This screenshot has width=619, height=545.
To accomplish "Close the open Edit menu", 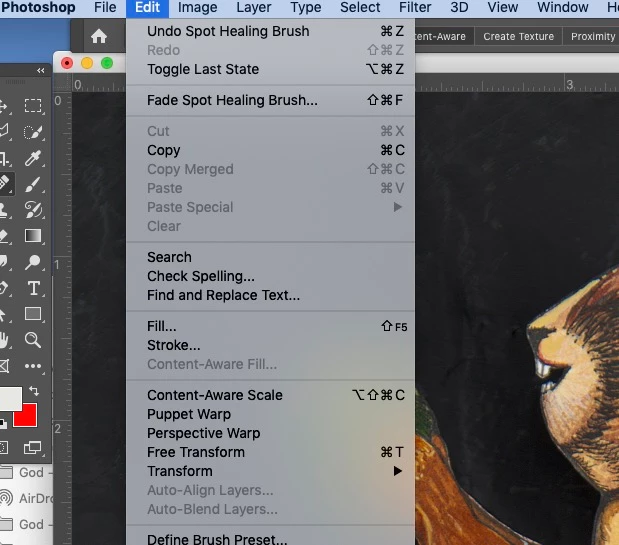I will (x=147, y=7).
